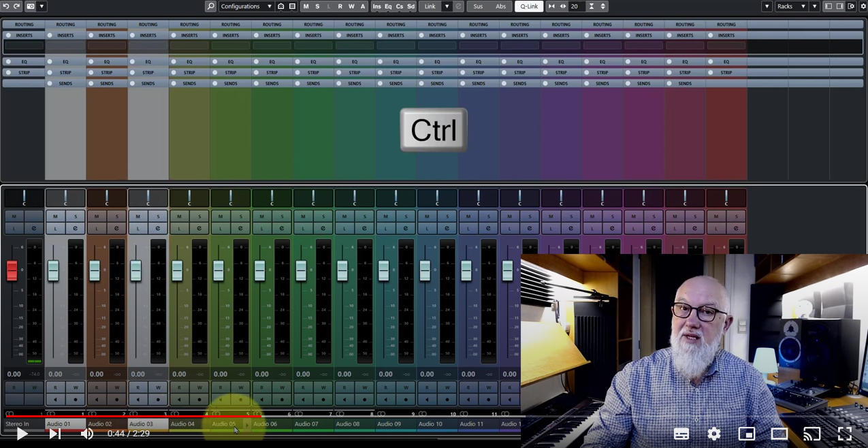This screenshot has width=868, height=448.
Task: Click the narrow channel width arrows icon
Action: coord(551,6)
